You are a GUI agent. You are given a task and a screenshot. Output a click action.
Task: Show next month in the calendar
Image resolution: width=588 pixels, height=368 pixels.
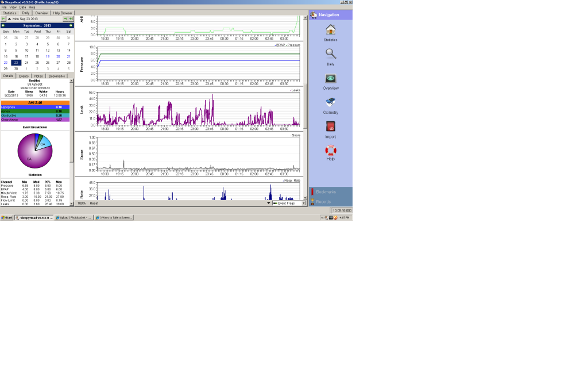pyautogui.click(x=71, y=25)
